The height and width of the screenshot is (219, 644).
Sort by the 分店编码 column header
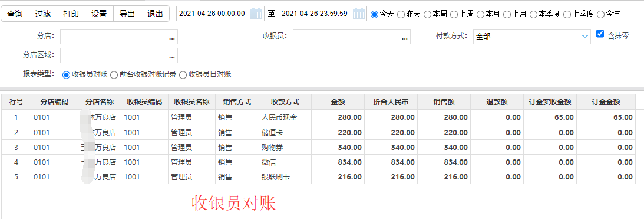pos(54,102)
